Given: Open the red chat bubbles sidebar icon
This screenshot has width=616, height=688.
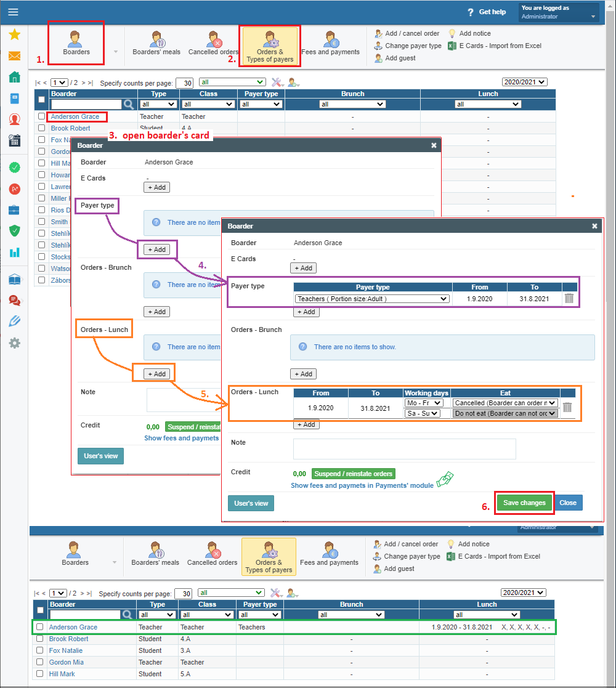Looking at the screenshot, I should [15, 300].
